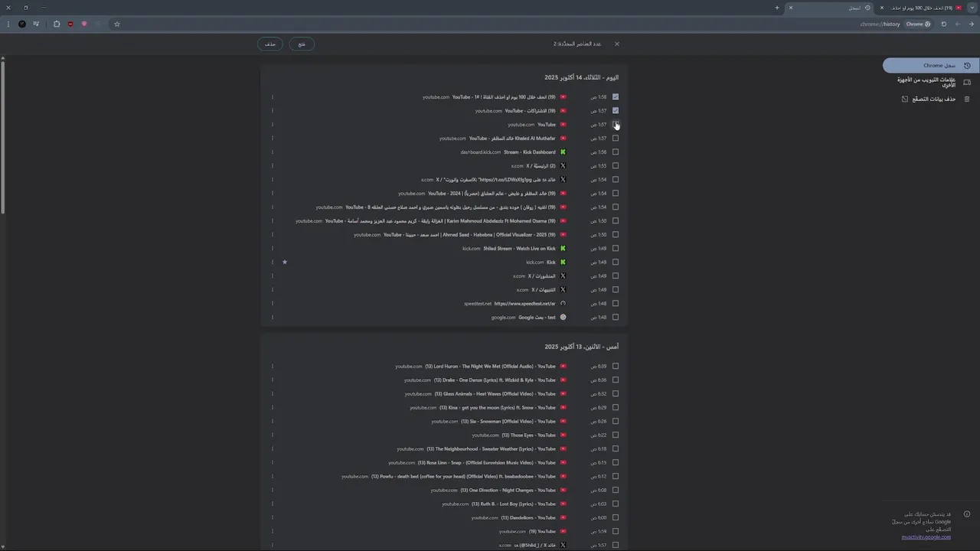
Task: Open the tab search dropdown arrow
Action: click(972, 8)
